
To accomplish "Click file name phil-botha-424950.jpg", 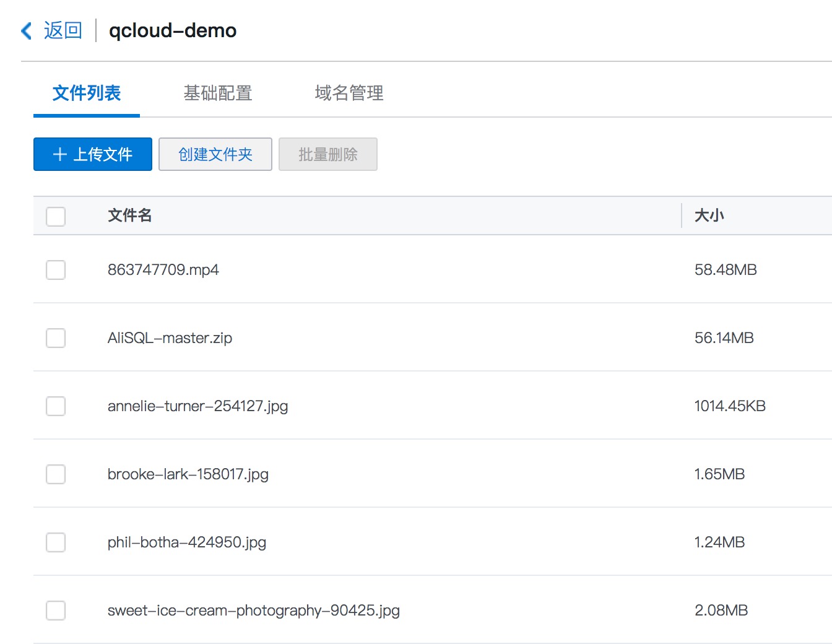I will point(187,542).
